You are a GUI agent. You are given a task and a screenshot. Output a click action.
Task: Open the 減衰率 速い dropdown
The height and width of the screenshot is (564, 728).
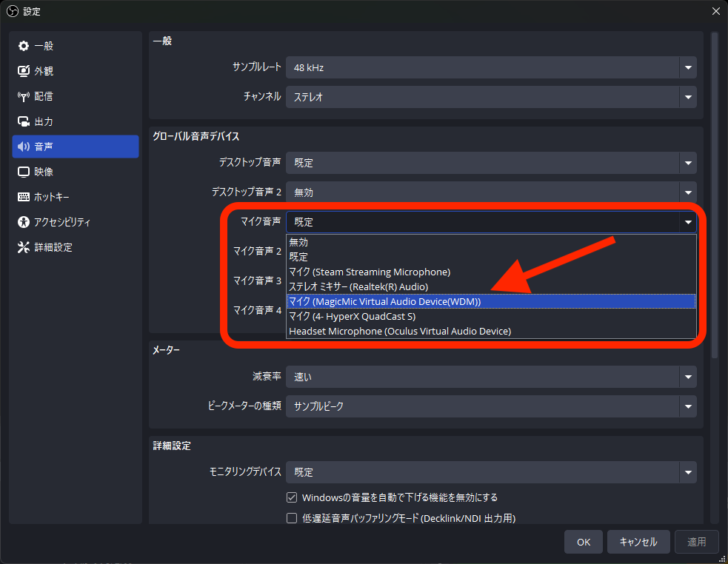click(x=491, y=377)
